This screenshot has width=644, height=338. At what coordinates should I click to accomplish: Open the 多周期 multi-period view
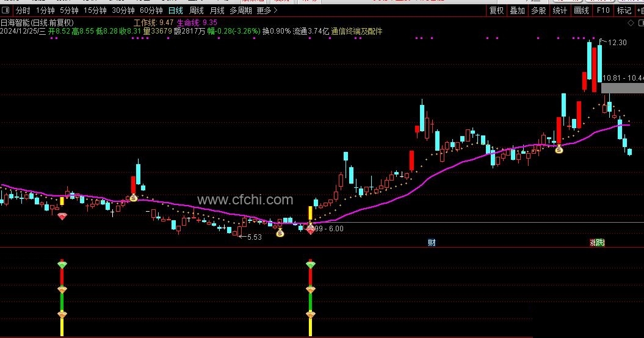click(241, 10)
